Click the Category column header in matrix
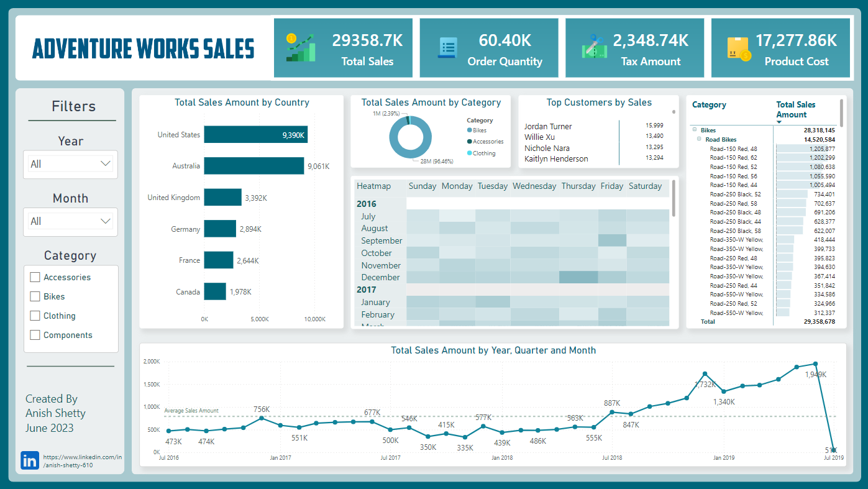 pyautogui.click(x=709, y=105)
